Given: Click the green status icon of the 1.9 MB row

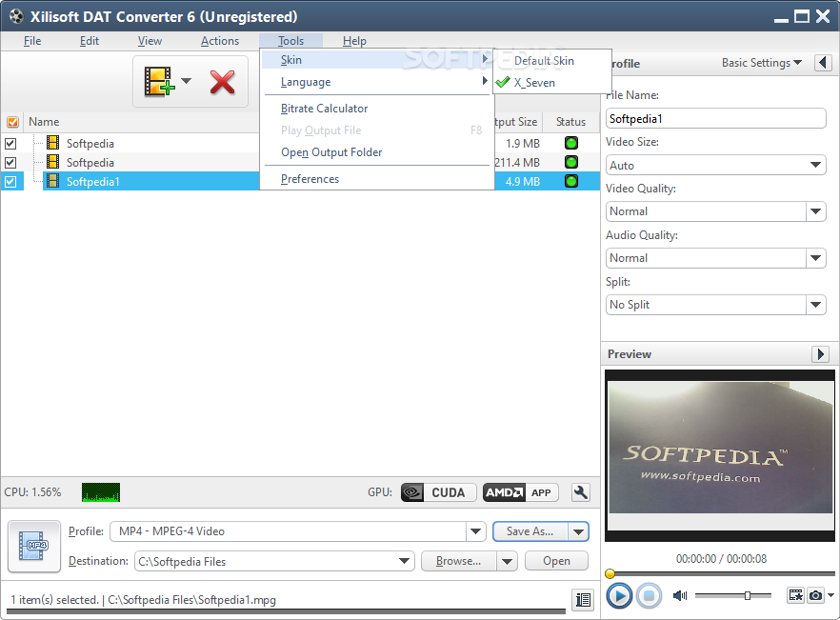Looking at the screenshot, I should tap(571, 143).
